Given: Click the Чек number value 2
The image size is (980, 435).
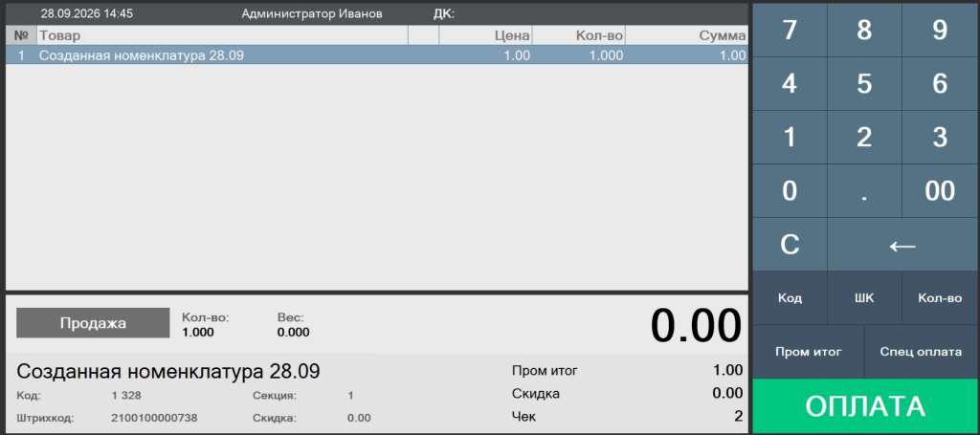Looking at the screenshot, I should [739, 416].
